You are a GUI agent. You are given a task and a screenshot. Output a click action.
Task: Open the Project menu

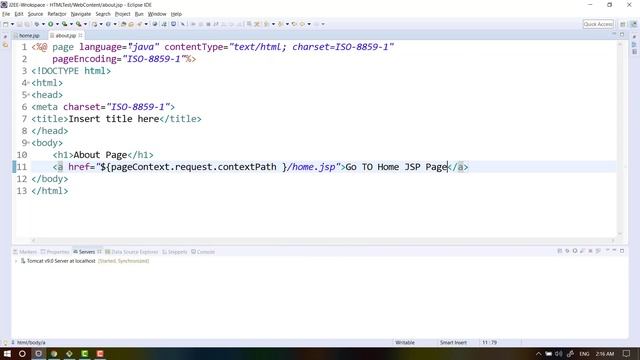122,14
